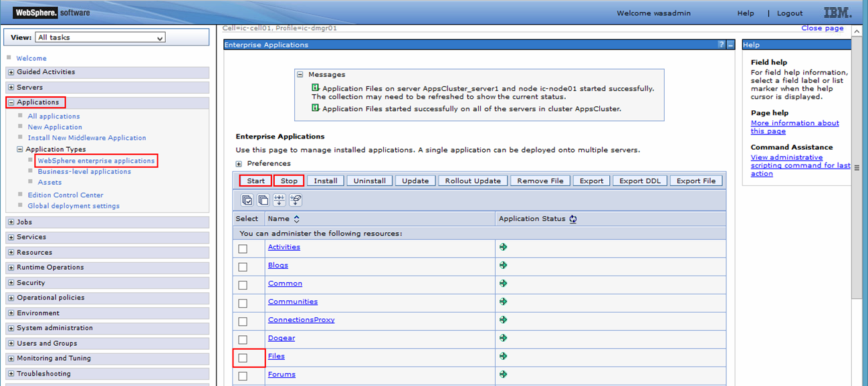The width and height of the screenshot is (868, 386).
Task: Open the View tasks dropdown
Action: click(100, 38)
